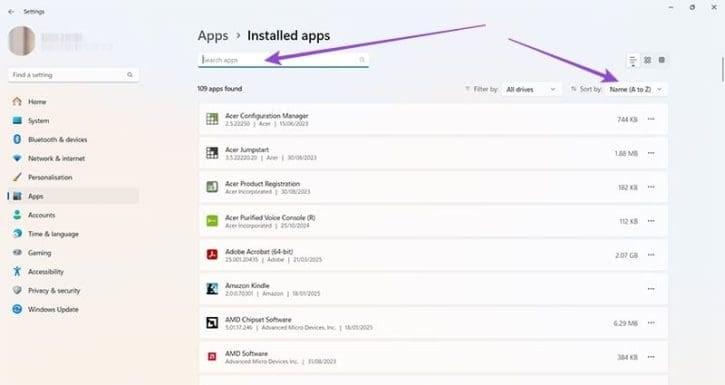Expand the Sort by Name dropdown
The height and width of the screenshot is (385, 725).
[x=636, y=89]
